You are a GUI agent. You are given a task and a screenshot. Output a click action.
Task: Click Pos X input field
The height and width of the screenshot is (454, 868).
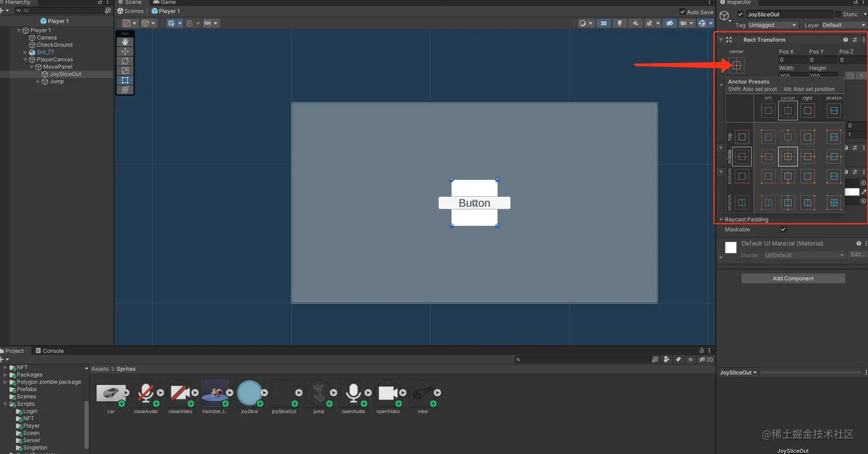pos(793,60)
